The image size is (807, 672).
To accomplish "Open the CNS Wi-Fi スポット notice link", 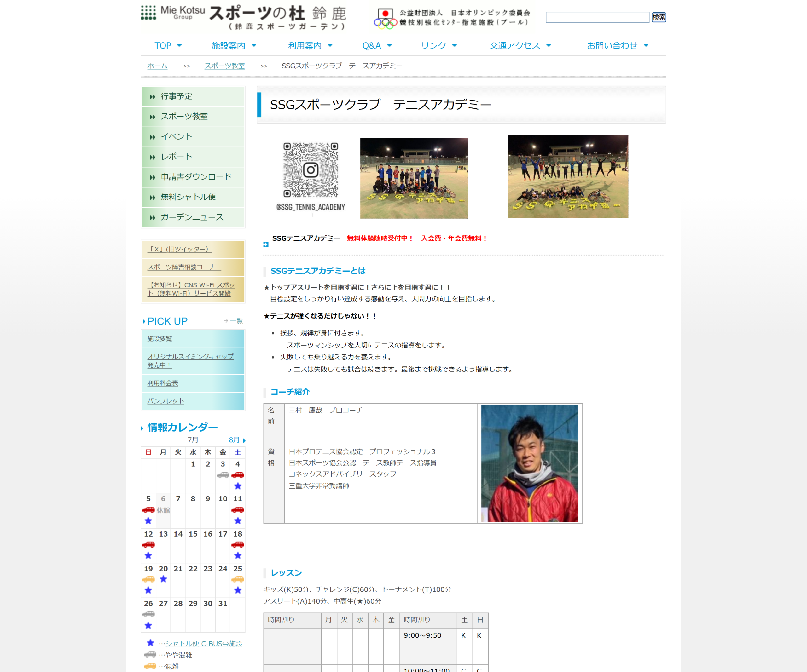I will coord(191,289).
